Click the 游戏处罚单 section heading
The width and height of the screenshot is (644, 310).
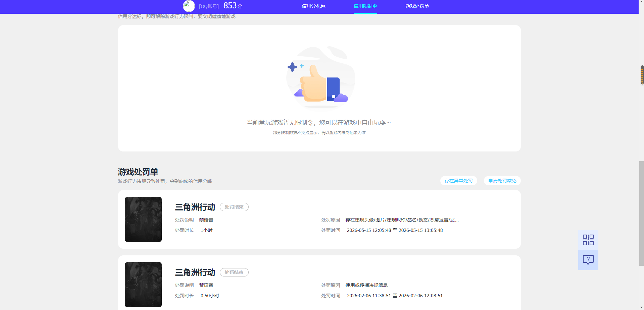[x=138, y=172]
